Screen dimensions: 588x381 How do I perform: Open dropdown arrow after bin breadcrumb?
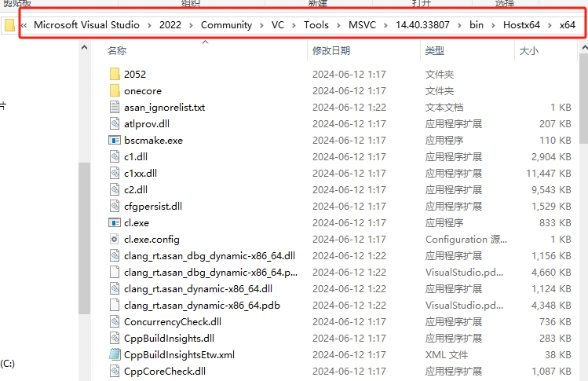tap(493, 25)
